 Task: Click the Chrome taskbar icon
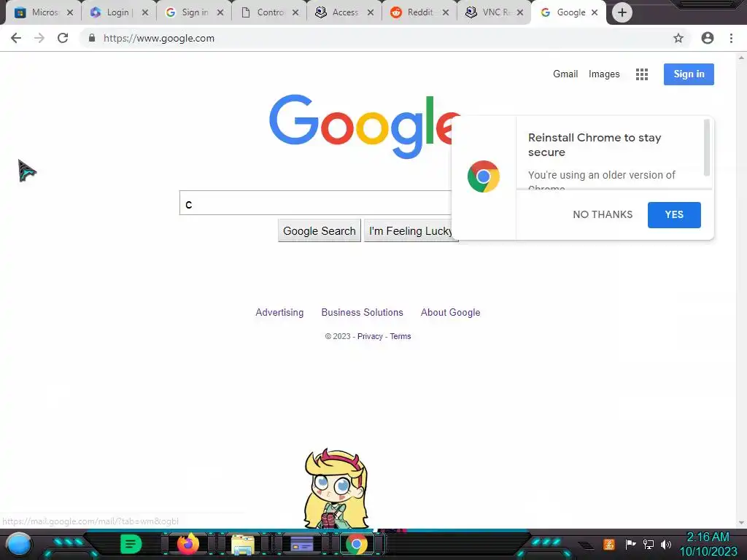coord(356,544)
